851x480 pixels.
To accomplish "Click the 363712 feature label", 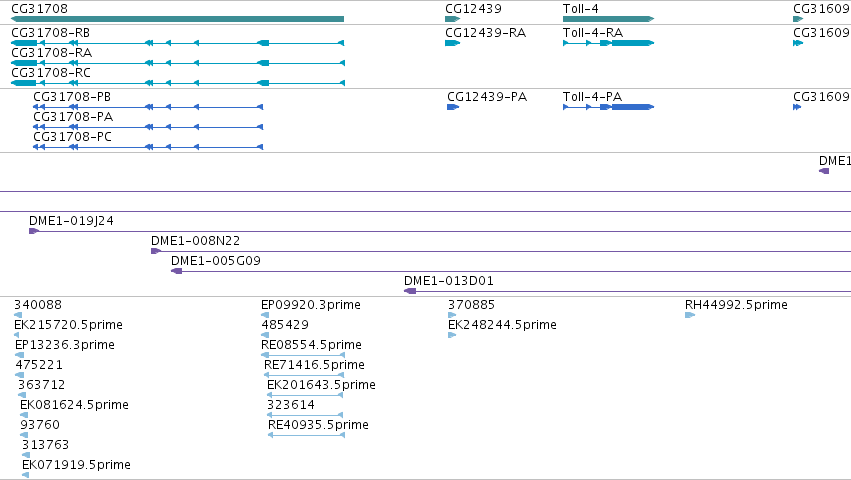I will pyautogui.click(x=42, y=385).
